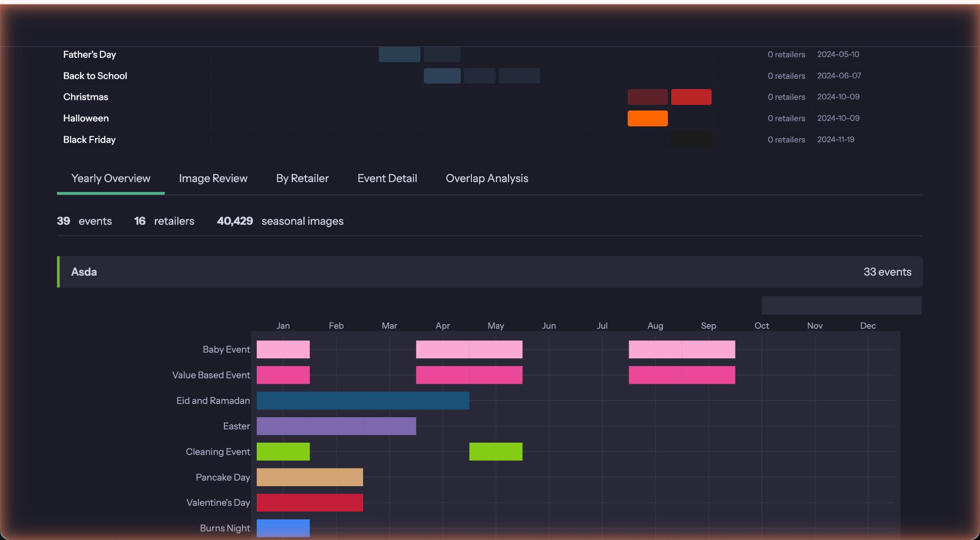980x540 pixels.
Task: View the Overlap Analysis tab
Action: click(487, 178)
